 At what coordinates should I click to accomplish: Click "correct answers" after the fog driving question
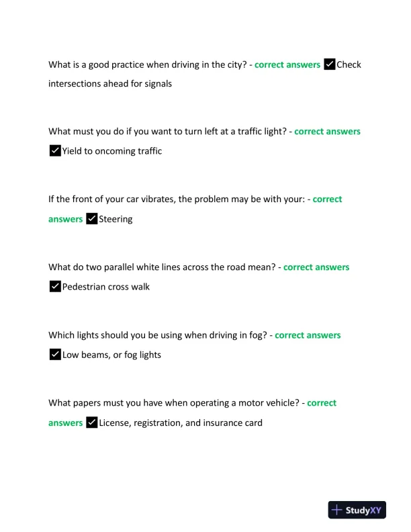[308, 335]
